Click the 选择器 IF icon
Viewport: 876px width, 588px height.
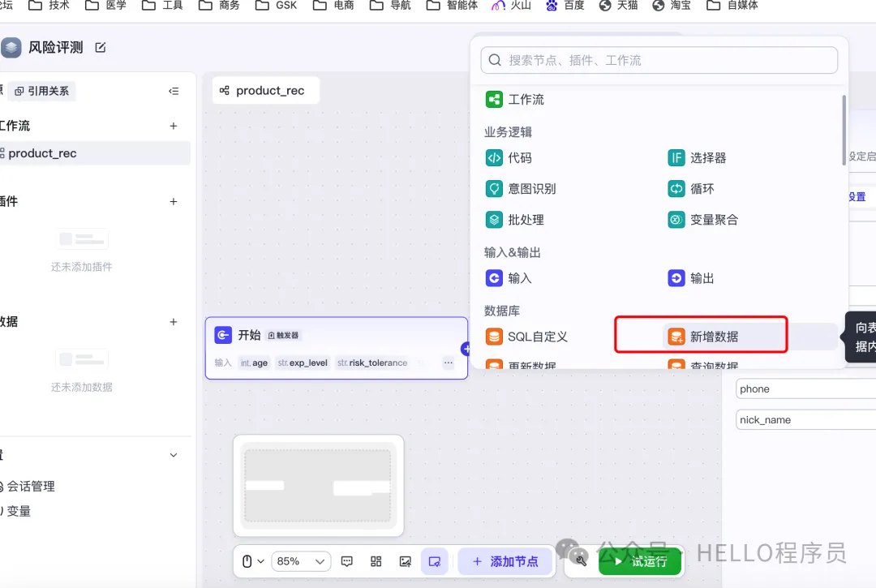(x=676, y=158)
